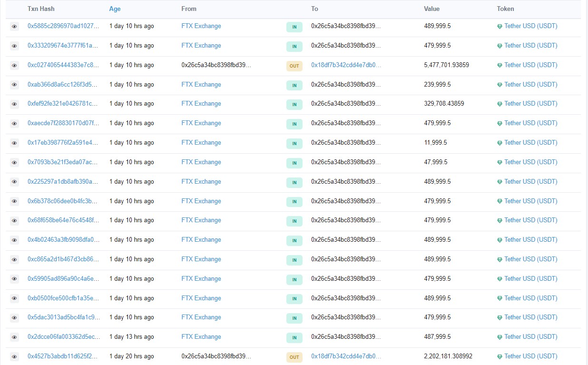Open transaction hash 0x4527b3abdb11d625f2
588x365 pixels.
(63, 356)
